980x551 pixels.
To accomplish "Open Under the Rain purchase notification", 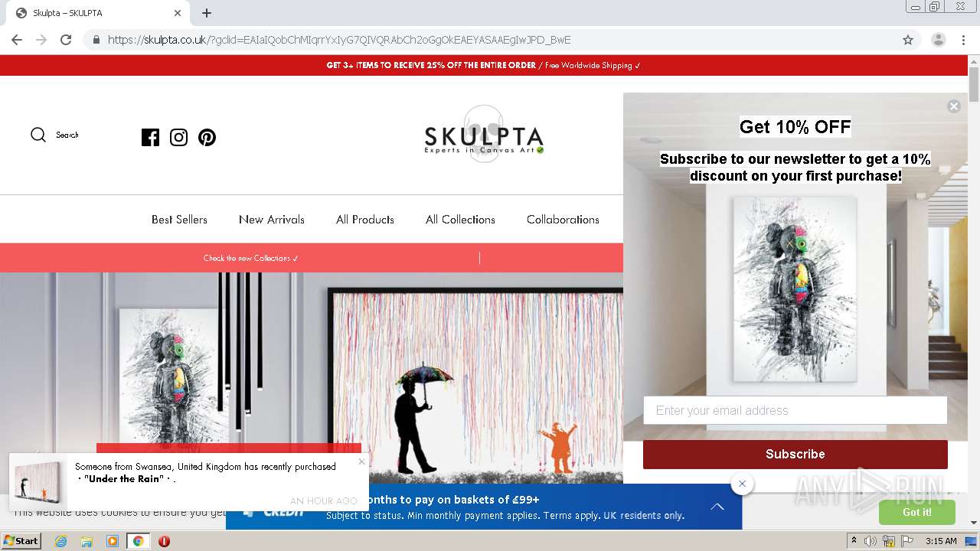I will (x=189, y=481).
